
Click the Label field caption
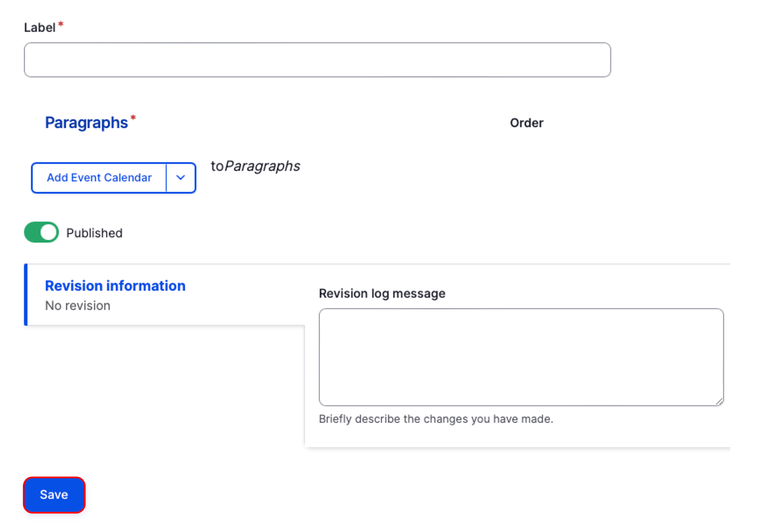coord(39,28)
